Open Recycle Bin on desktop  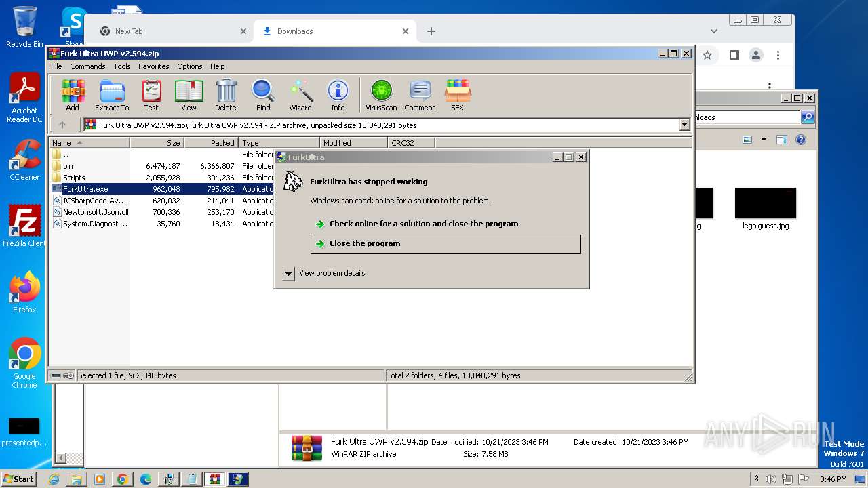coord(24,27)
